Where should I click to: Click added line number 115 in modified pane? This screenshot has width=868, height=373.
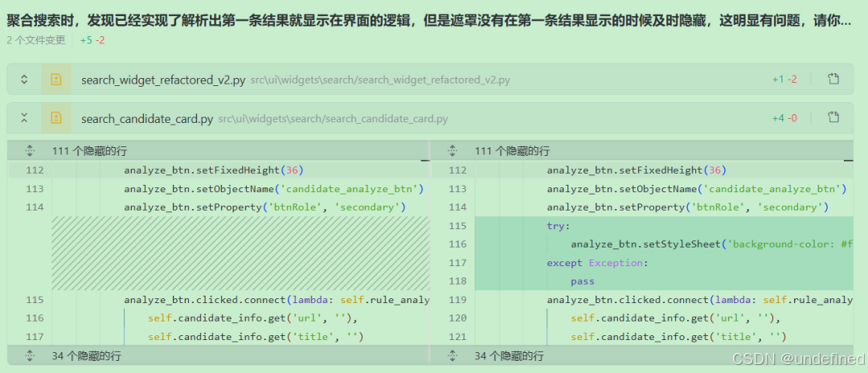[457, 226]
